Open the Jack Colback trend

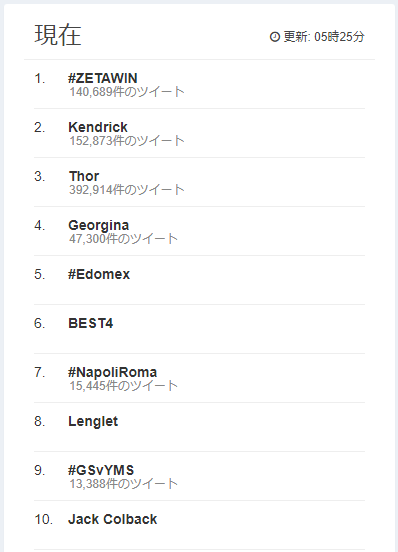coord(113,519)
